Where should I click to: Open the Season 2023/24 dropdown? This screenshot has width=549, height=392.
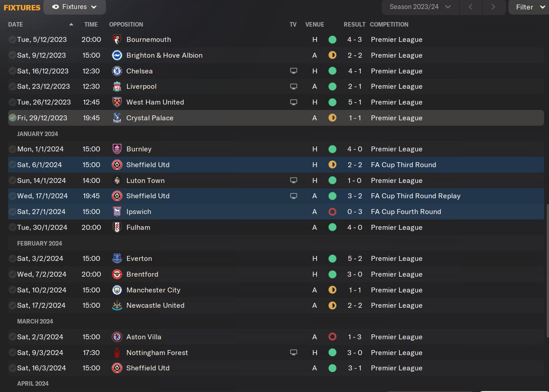coord(420,7)
